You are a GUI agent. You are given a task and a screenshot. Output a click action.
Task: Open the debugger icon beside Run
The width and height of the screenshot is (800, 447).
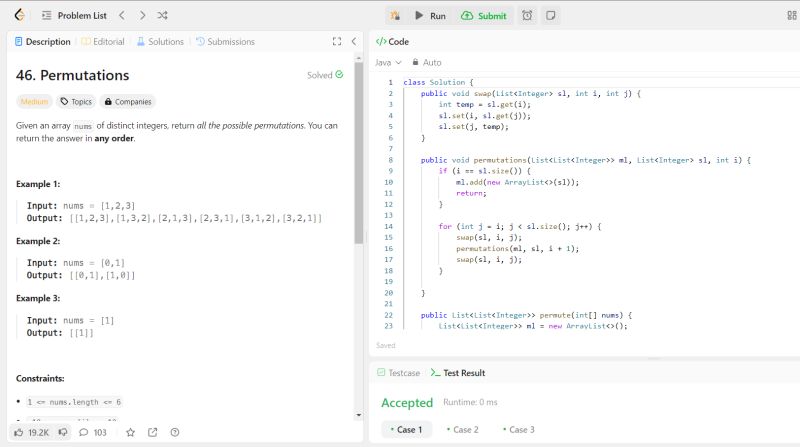pyautogui.click(x=396, y=16)
